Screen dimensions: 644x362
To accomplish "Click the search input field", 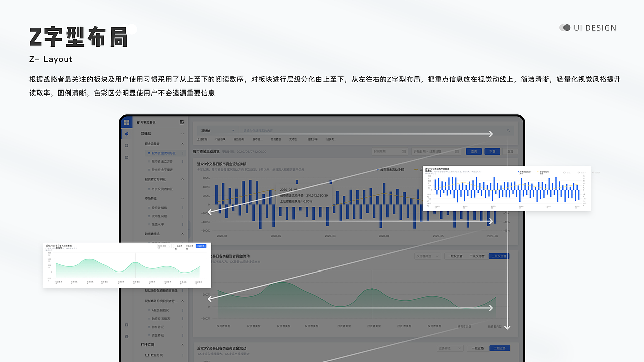I will point(376,131).
